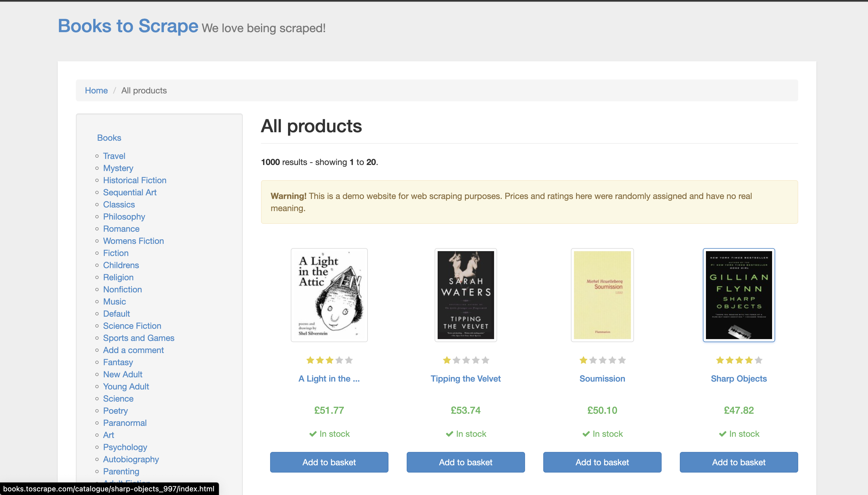The width and height of the screenshot is (868, 495).
Task: Select the Travel category
Action: (114, 156)
